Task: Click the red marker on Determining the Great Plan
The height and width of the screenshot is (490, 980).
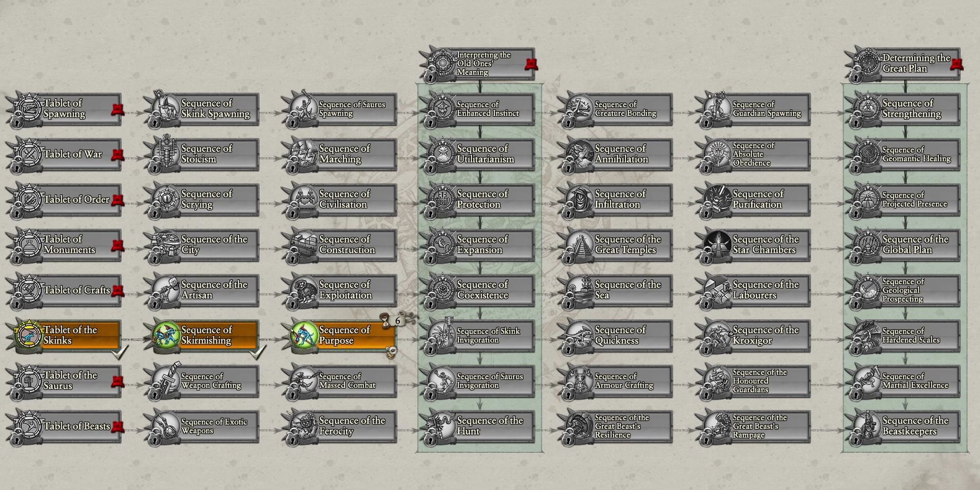Action: (956, 64)
